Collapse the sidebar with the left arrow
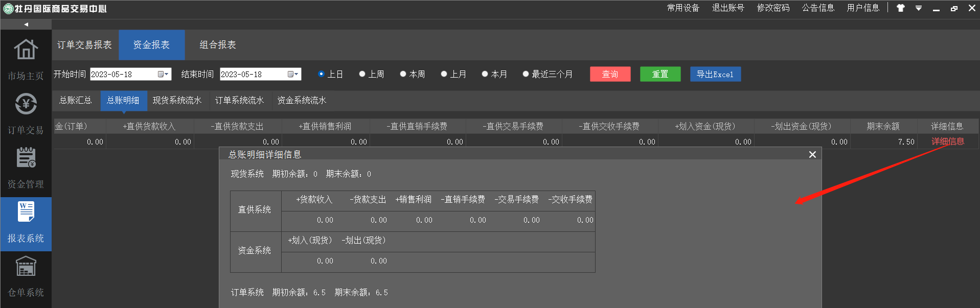 pyautogui.click(x=26, y=25)
